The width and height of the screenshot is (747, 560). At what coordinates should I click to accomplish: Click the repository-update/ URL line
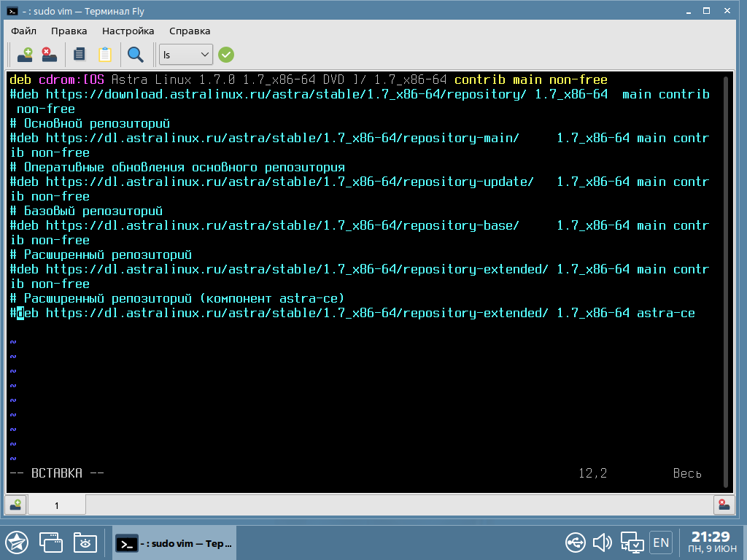pyautogui.click(x=360, y=189)
